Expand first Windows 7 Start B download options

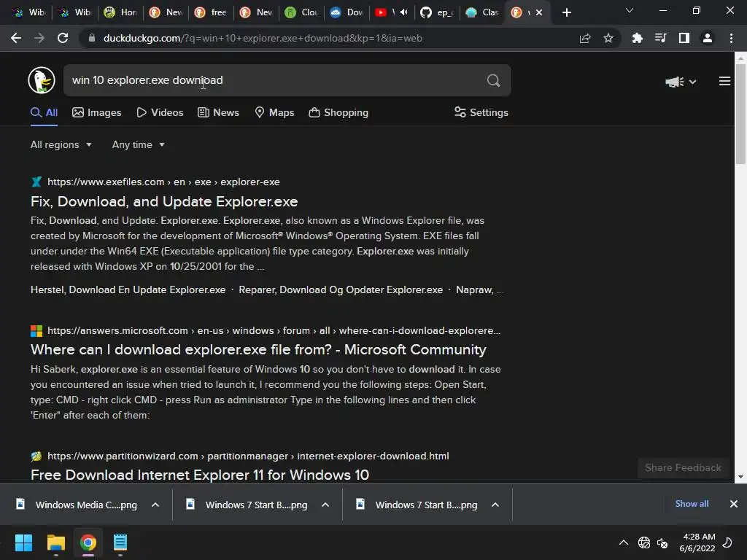coord(325,505)
